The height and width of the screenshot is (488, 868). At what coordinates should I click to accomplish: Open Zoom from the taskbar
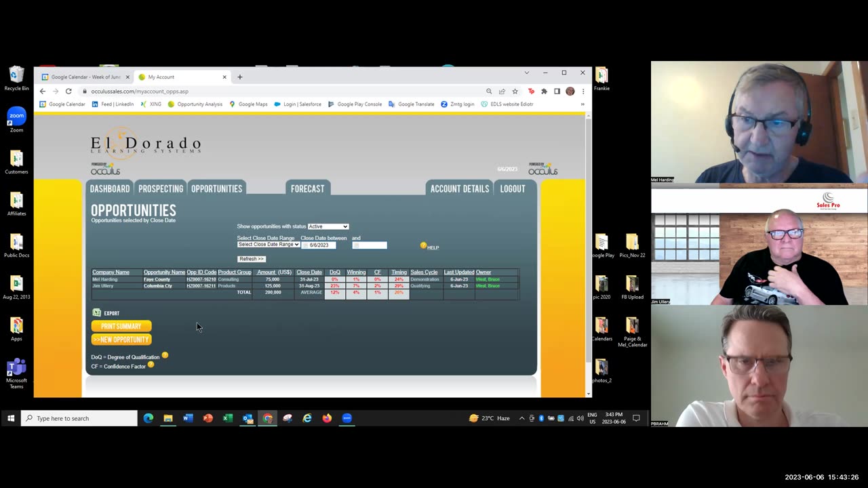(347, 418)
